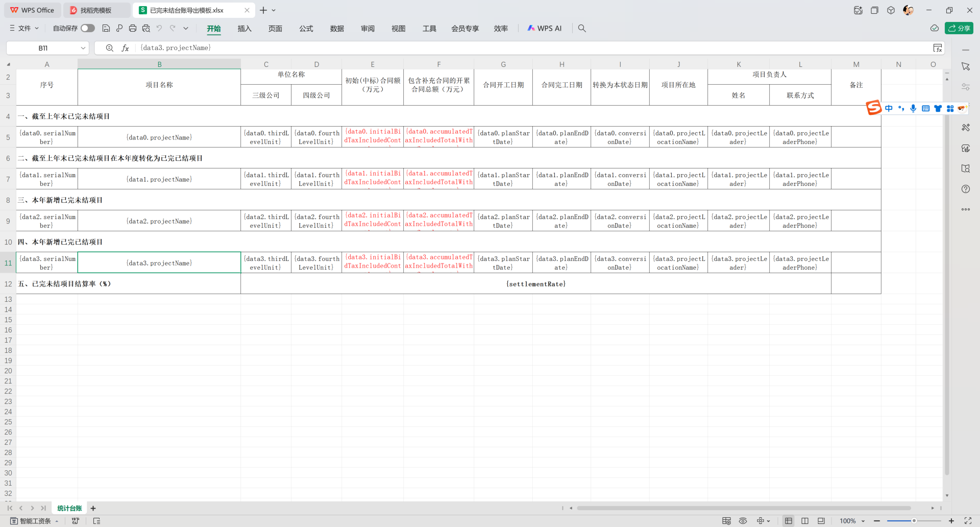Open the book search sidebar icon
Screen dimensions: 980x527
[x=966, y=169]
